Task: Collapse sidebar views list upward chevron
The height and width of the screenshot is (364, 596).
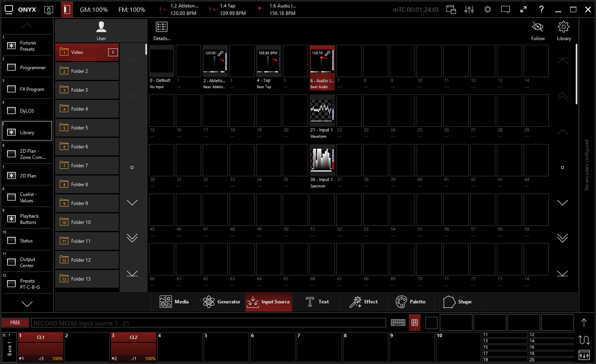Action: [27, 26]
